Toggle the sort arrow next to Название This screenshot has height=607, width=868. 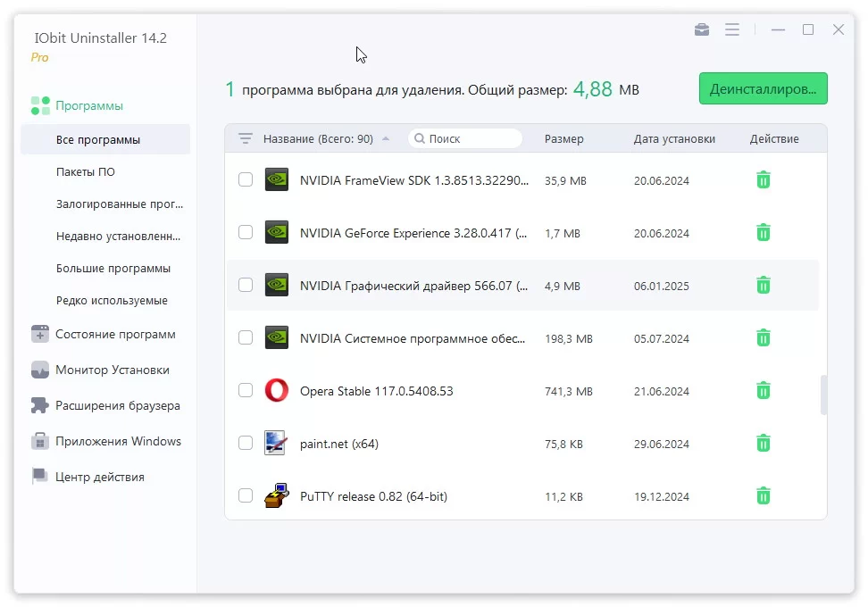pos(386,138)
